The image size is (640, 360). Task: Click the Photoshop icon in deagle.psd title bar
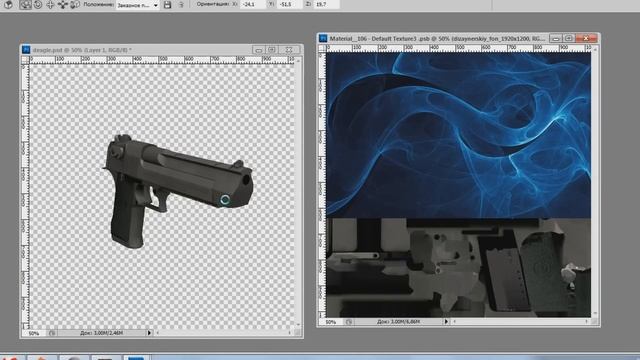tap(26, 50)
